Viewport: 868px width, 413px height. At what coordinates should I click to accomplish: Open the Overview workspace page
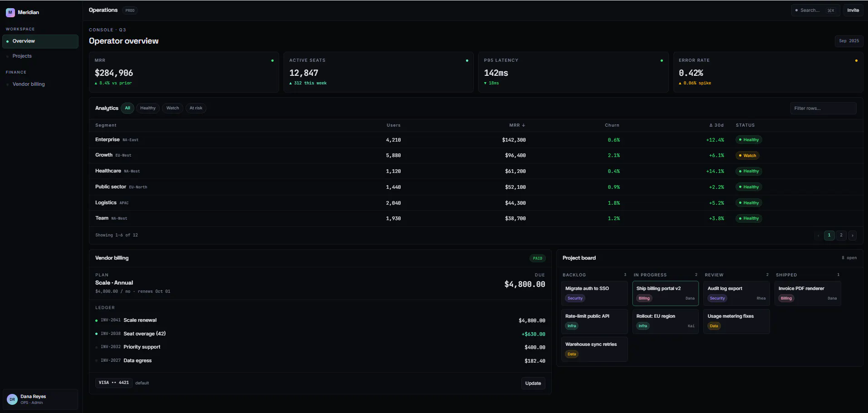[x=40, y=41]
